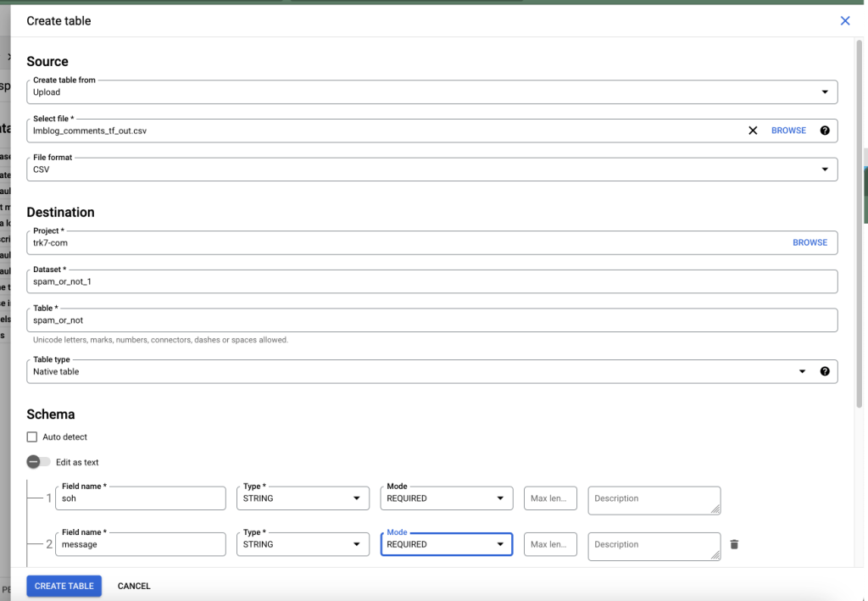Click BROWSE in the Project field

pos(810,242)
